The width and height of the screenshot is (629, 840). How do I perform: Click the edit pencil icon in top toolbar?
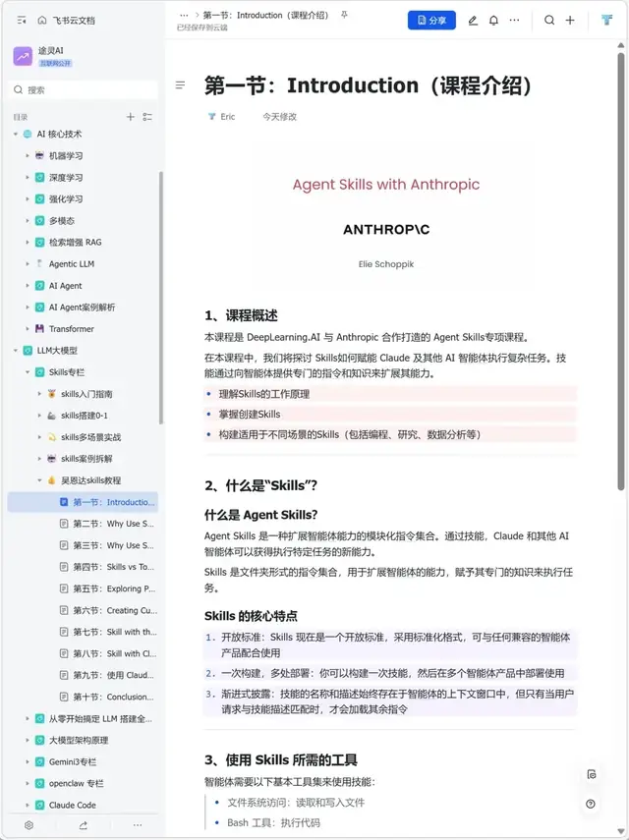click(473, 21)
